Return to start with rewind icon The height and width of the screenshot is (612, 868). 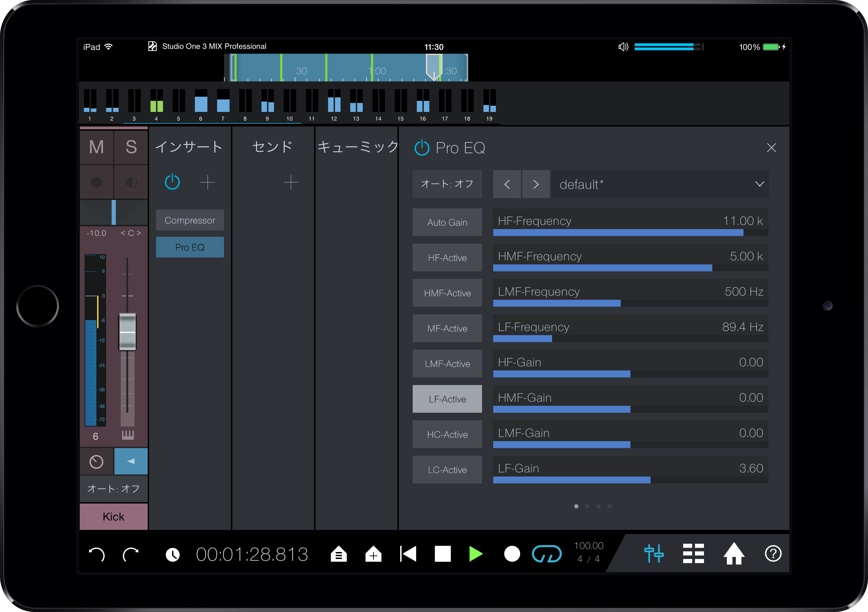[x=408, y=554]
